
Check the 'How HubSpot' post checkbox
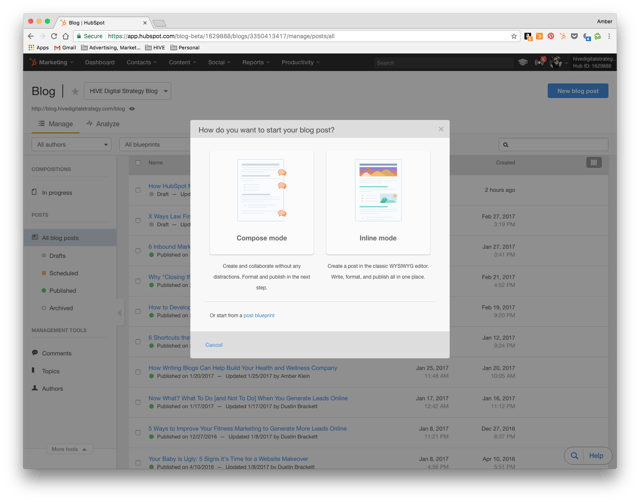point(138,190)
